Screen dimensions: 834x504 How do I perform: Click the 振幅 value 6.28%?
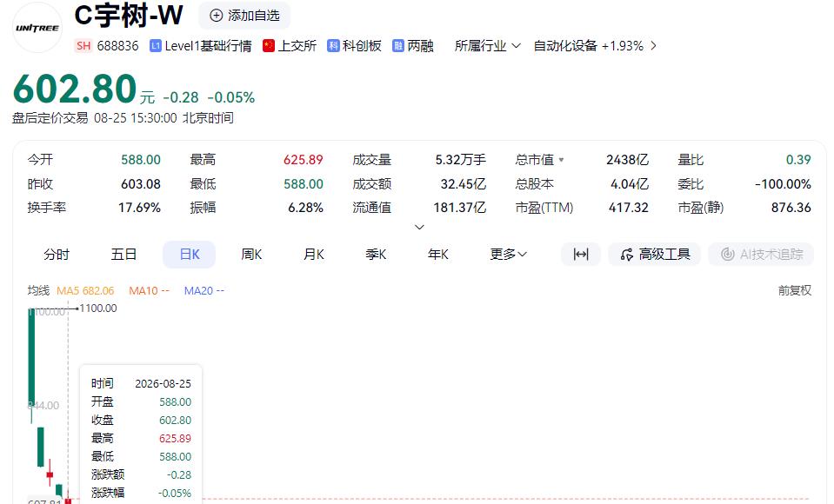[x=305, y=208]
